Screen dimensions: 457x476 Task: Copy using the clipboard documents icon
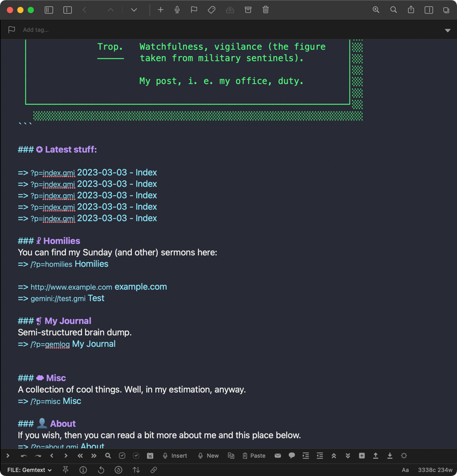[231, 456]
